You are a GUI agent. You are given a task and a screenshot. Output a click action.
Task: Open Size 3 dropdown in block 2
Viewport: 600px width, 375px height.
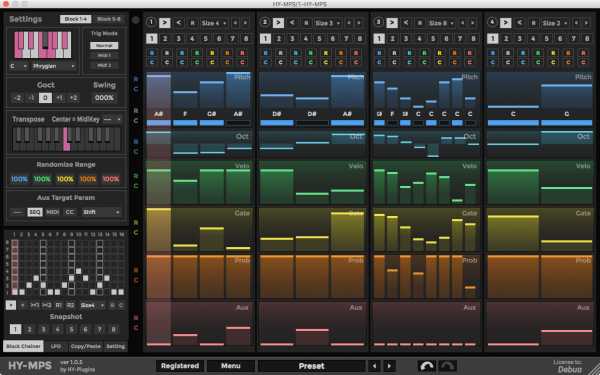click(x=328, y=23)
